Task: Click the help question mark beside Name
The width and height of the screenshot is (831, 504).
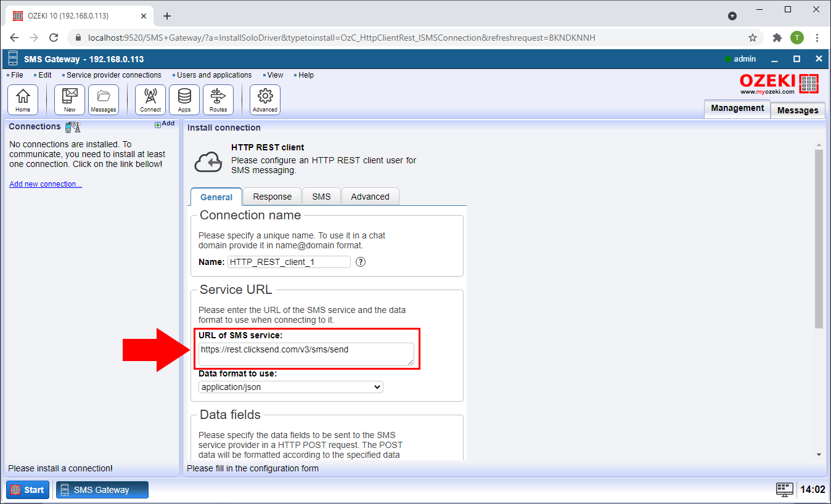Action: point(361,262)
